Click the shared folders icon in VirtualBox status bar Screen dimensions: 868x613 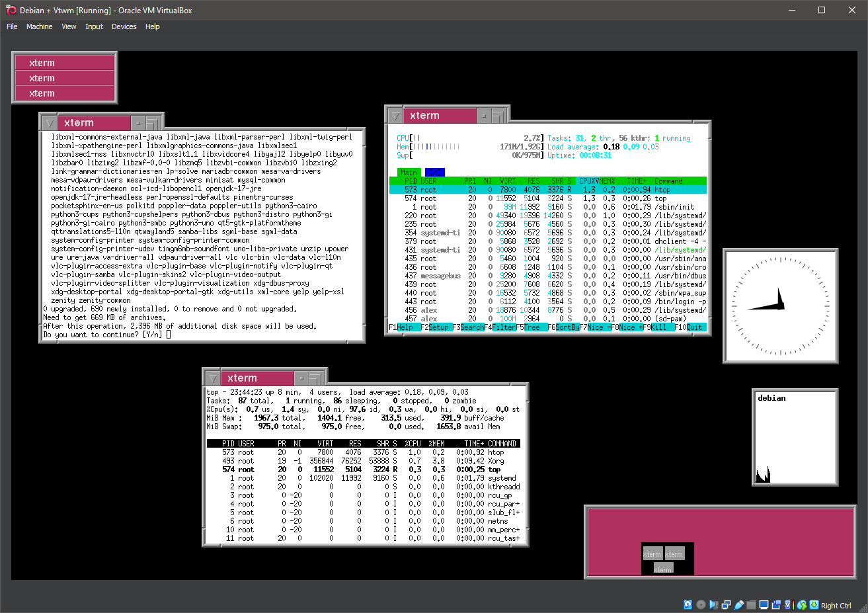(x=751, y=604)
